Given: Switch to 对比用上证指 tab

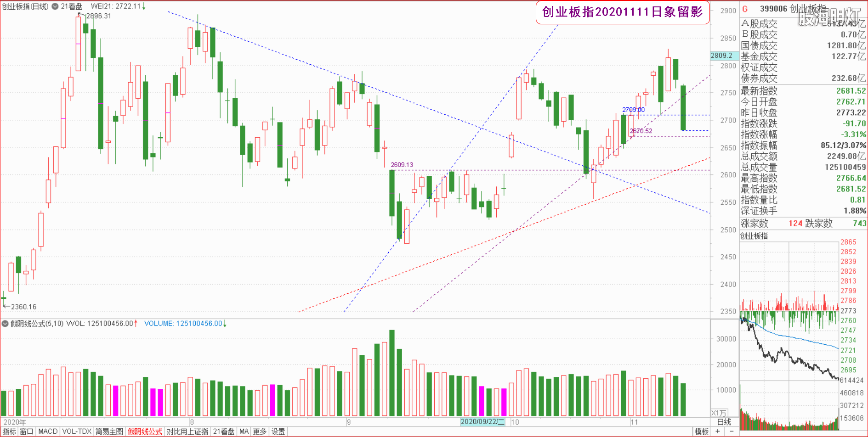Looking at the screenshot, I should coord(187,432).
